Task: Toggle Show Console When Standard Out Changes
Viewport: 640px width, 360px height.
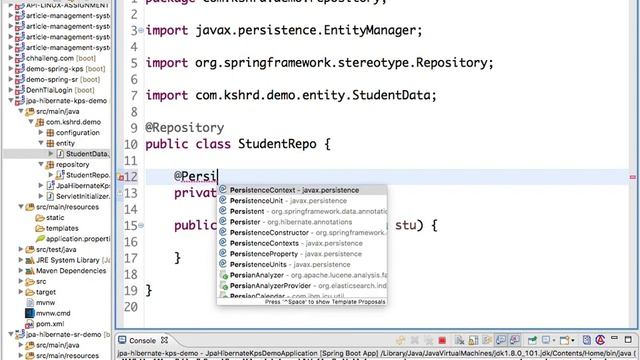Action: tap(501, 340)
